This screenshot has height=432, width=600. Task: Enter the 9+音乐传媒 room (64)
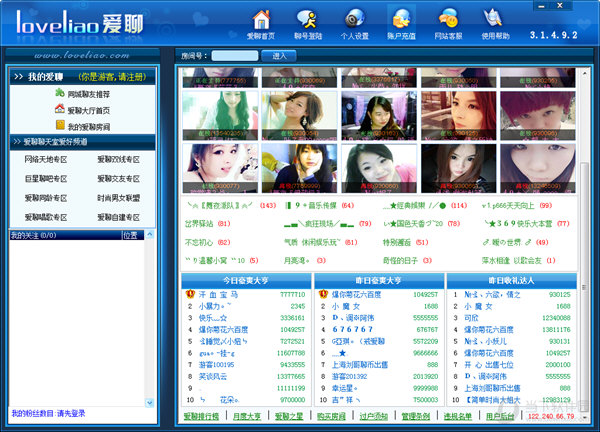pyautogui.click(x=320, y=205)
